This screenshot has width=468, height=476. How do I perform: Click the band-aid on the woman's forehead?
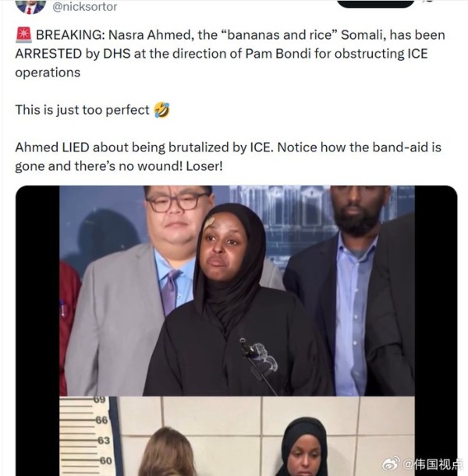[x=209, y=224]
